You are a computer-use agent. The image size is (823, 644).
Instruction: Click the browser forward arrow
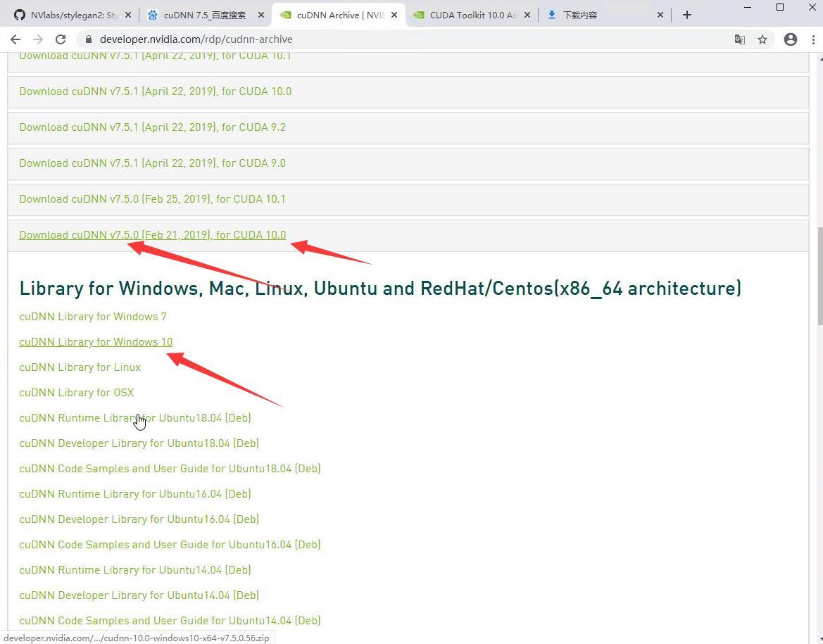(38, 39)
